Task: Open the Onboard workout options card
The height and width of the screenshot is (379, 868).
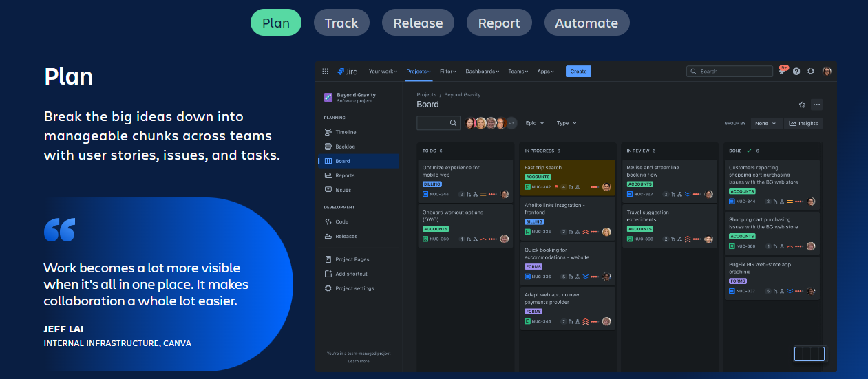Action: click(x=465, y=226)
